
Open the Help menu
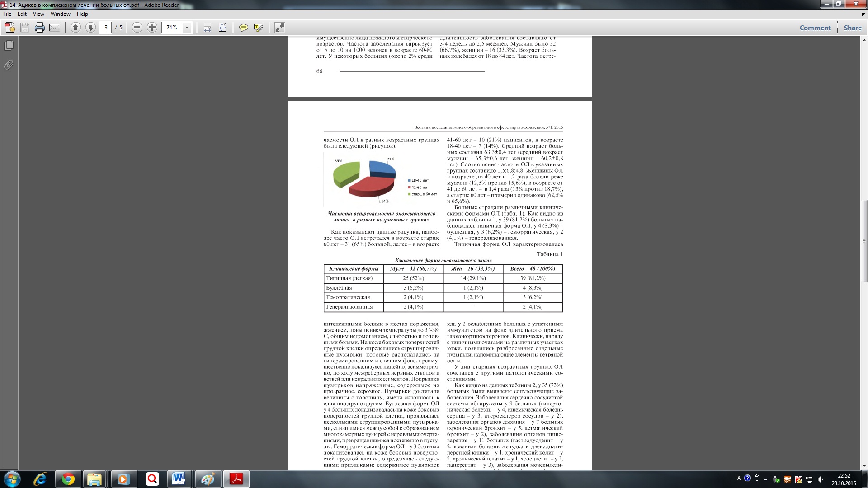click(82, 14)
